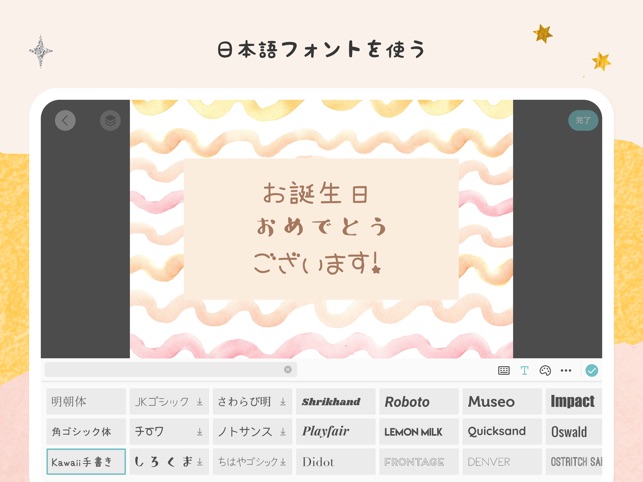Open the three-dots more options
Image resolution: width=643 pixels, height=482 pixels.
point(566,371)
